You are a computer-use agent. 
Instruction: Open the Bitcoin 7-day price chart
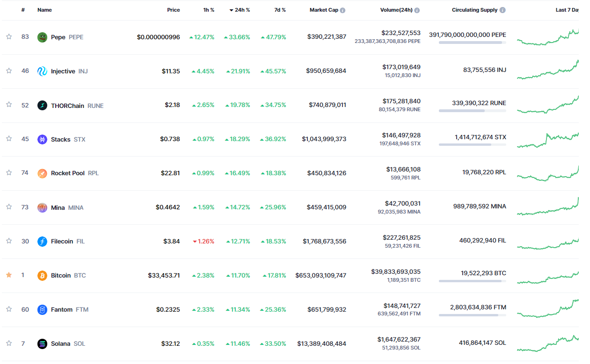(548, 277)
